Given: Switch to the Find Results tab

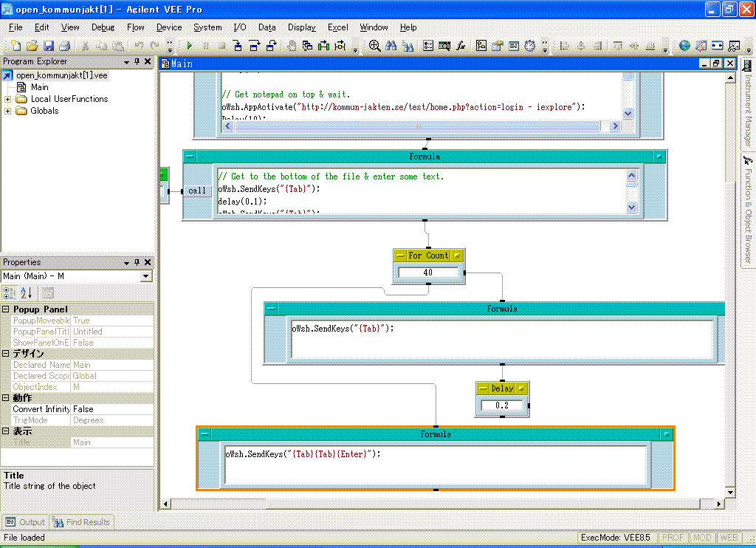Looking at the screenshot, I should tap(81, 522).
